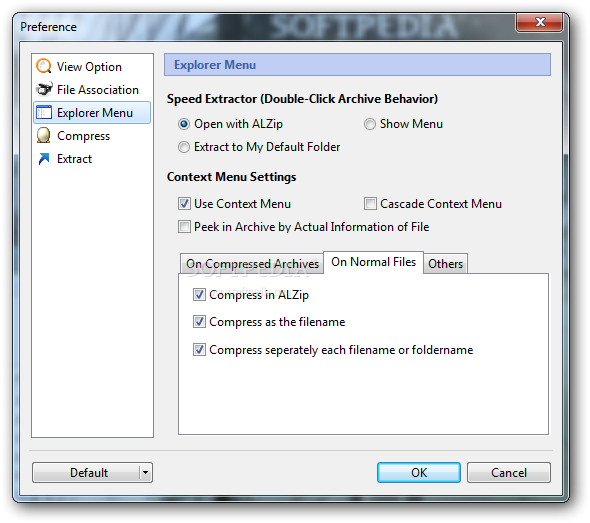Click Context Menu Settings heading
The height and width of the screenshot is (523, 590).
pos(231,177)
